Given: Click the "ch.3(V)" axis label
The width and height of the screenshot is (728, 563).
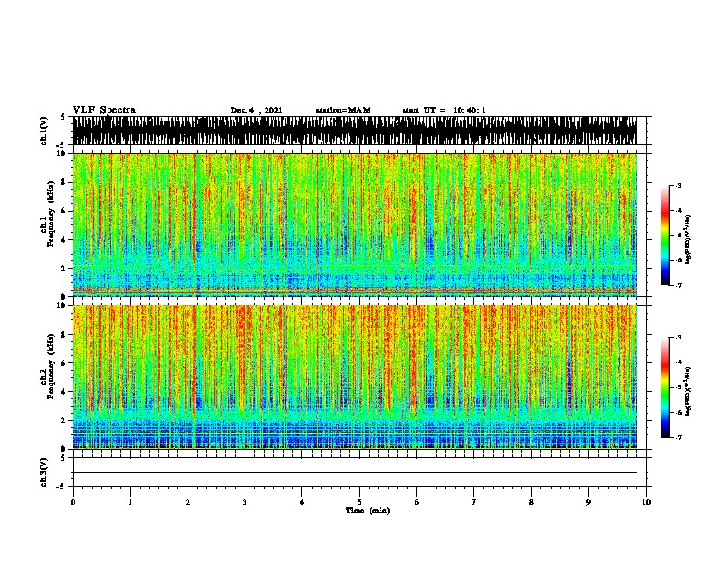Looking at the screenshot, I should tap(44, 472).
